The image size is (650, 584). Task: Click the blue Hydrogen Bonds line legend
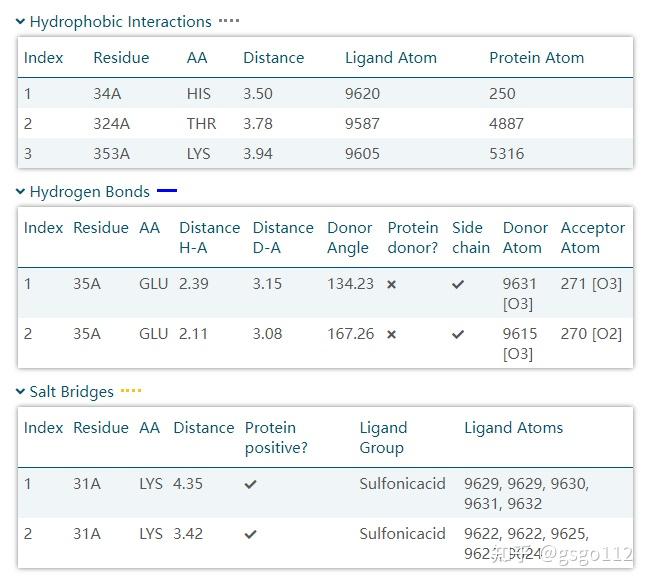tap(167, 190)
